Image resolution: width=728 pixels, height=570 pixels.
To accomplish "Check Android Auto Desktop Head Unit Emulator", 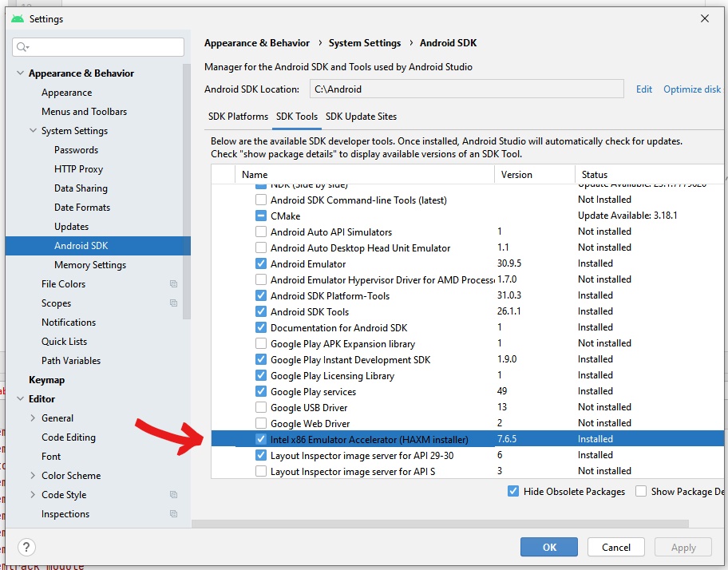I will [261, 247].
